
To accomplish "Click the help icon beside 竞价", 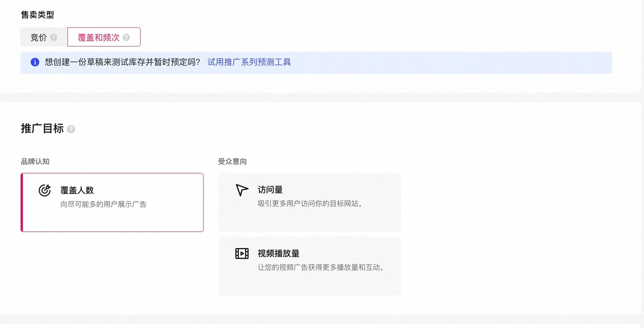I will coord(54,38).
